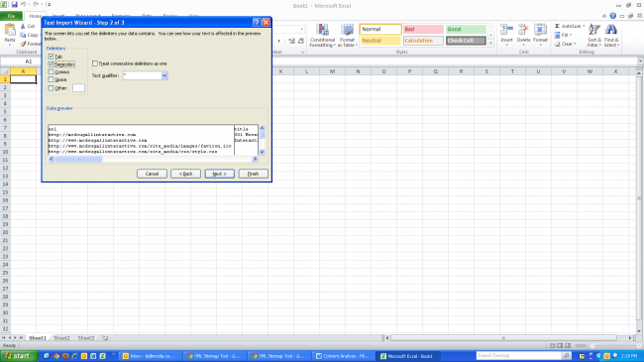Screen dimensions: 644x362
Task: Click the Save icon in quick access toolbar
Action: tap(15, 5)
